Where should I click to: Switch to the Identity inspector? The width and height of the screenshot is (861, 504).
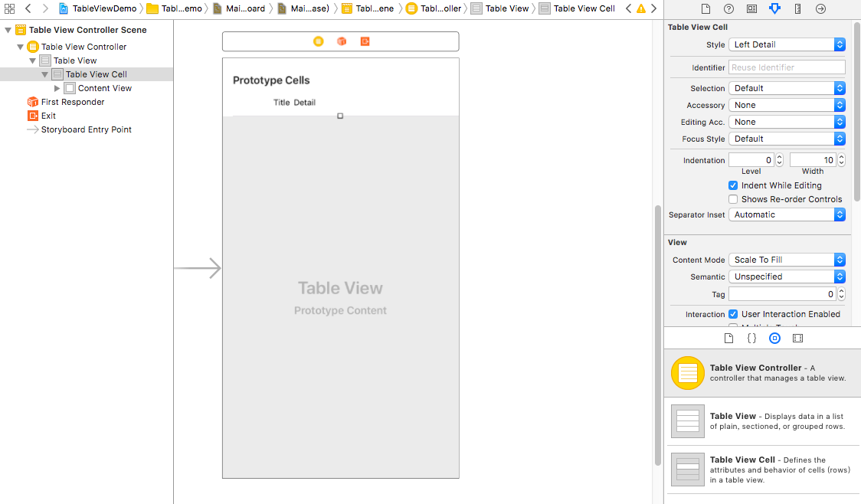pos(751,8)
